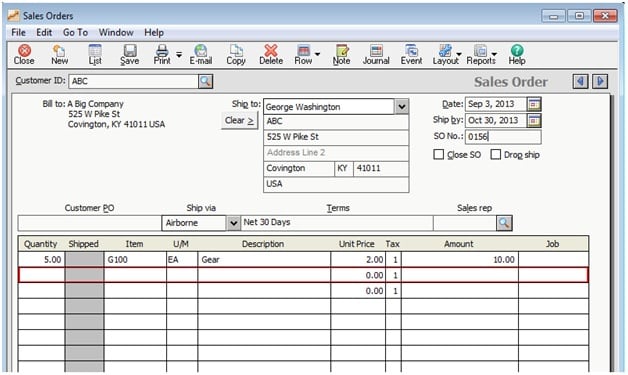Enable the Drop ship checkbox
Screen dimensions: 628x375
[495, 154]
